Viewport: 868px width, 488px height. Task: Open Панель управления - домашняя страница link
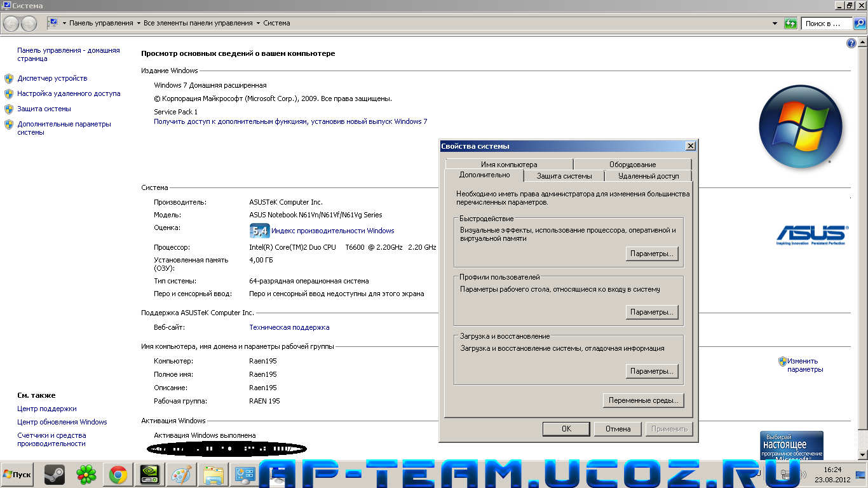(69, 54)
